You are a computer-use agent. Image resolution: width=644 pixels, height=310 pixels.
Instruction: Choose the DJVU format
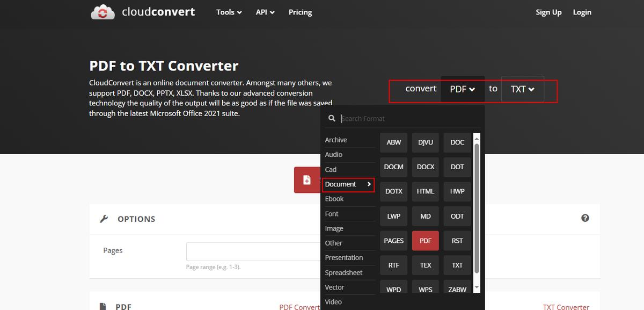pos(426,142)
